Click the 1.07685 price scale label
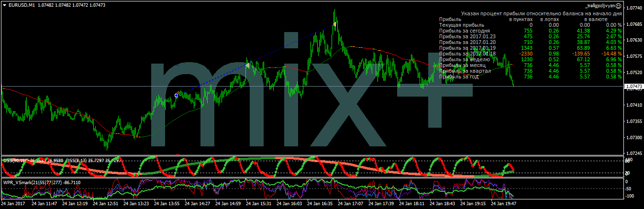644x209 pixels. click(634, 24)
